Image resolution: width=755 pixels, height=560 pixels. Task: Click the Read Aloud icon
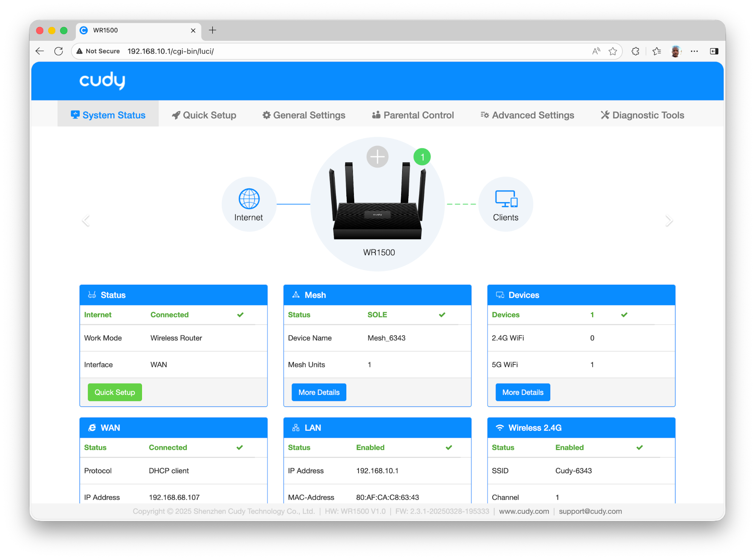596,51
